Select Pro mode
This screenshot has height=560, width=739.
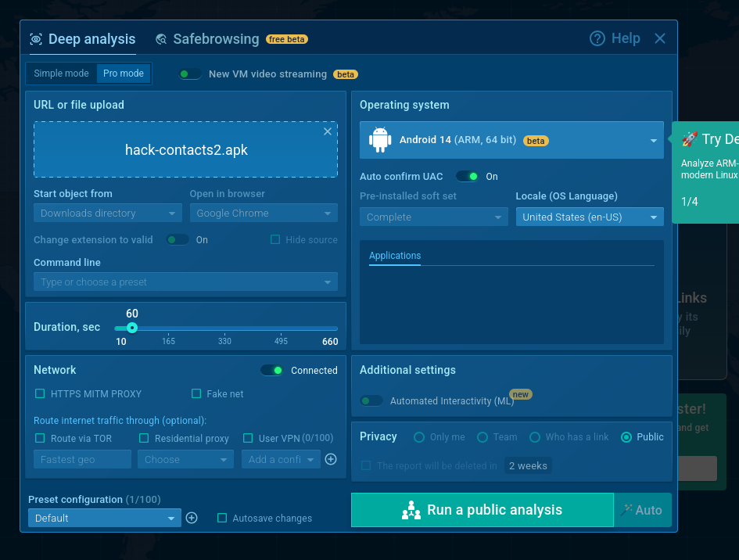[x=124, y=74]
